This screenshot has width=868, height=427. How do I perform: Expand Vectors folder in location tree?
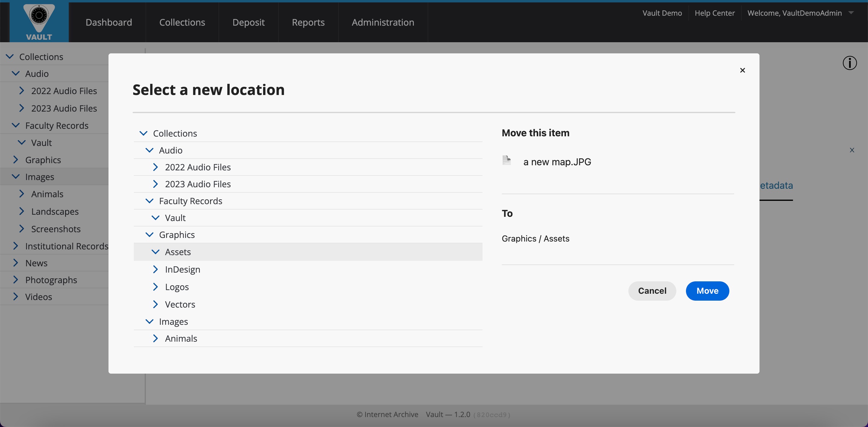[x=155, y=304]
